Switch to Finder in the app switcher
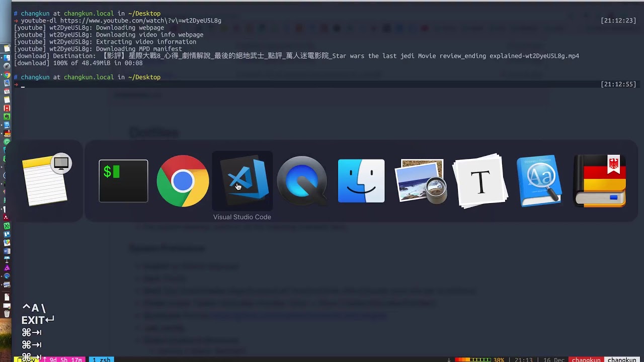Viewport: 644px width, 362px height. tap(361, 181)
